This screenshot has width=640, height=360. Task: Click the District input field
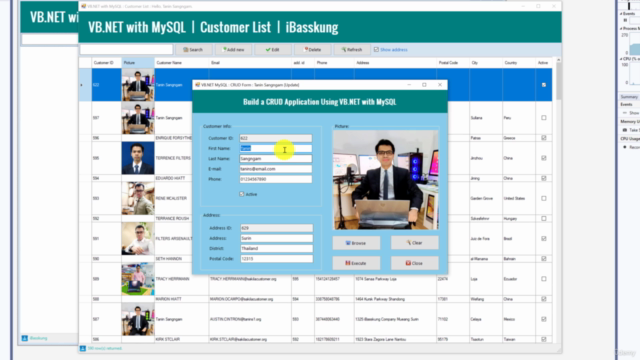pyautogui.click(x=277, y=248)
